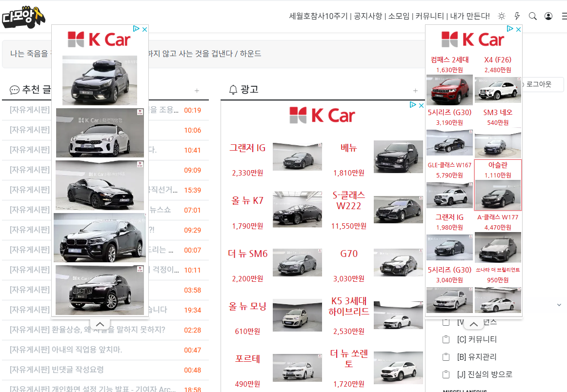Image resolution: width=567 pixels, height=392 pixels.
Task: Click the bell icon beside 광고
Action: (233, 90)
